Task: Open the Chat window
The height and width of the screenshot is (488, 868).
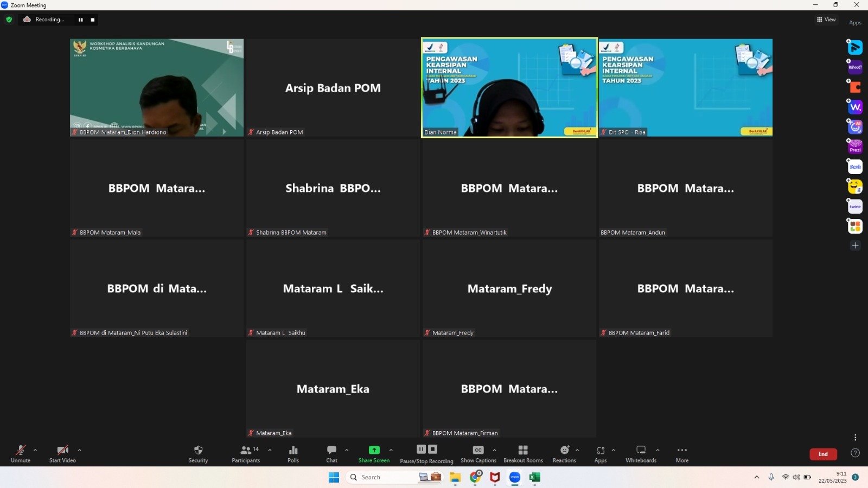Action: [x=331, y=453]
